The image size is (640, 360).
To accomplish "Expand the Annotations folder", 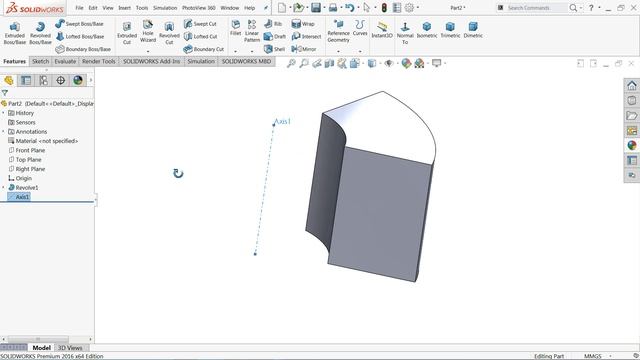I will coord(4,132).
